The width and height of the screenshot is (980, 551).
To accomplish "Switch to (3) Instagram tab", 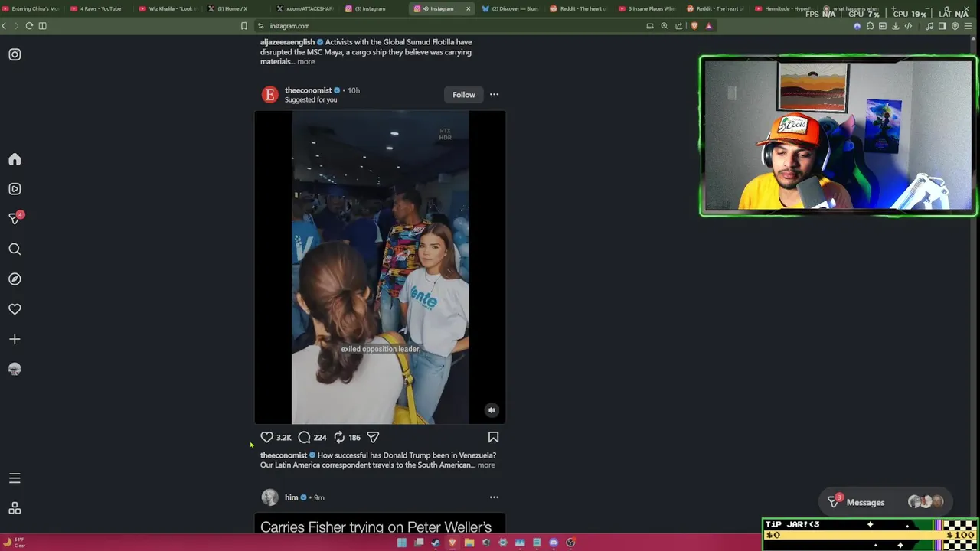I will [x=374, y=8].
